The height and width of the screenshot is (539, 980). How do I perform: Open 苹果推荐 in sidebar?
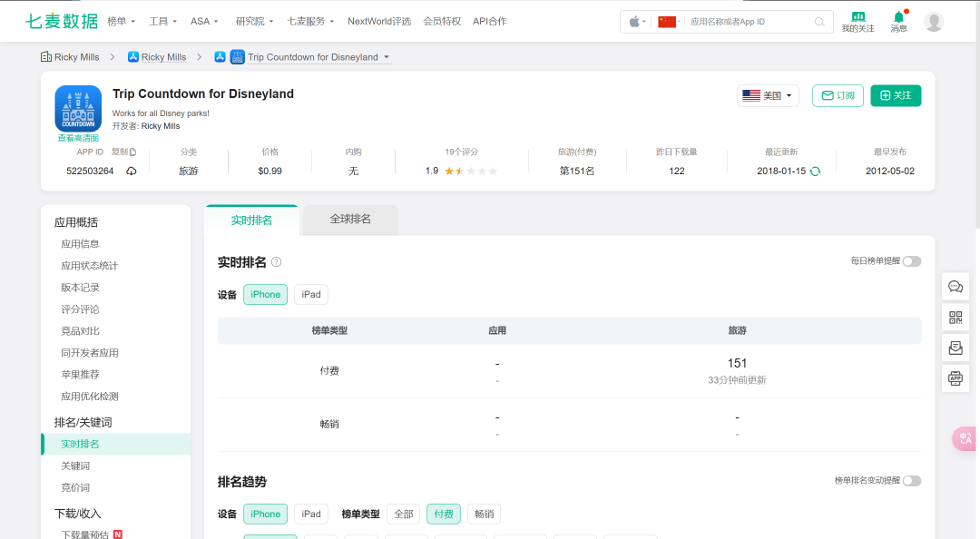point(80,375)
